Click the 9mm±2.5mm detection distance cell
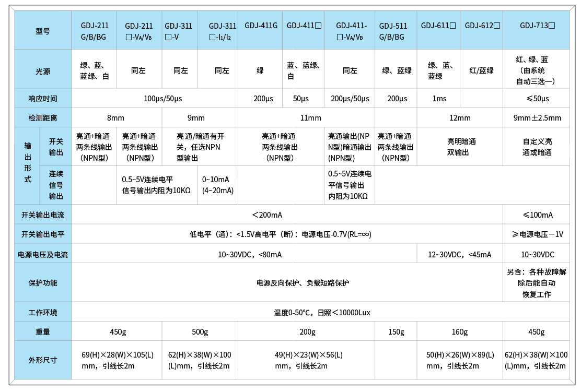The height and width of the screenshot is (392, 581). click(x=537, y=117)
